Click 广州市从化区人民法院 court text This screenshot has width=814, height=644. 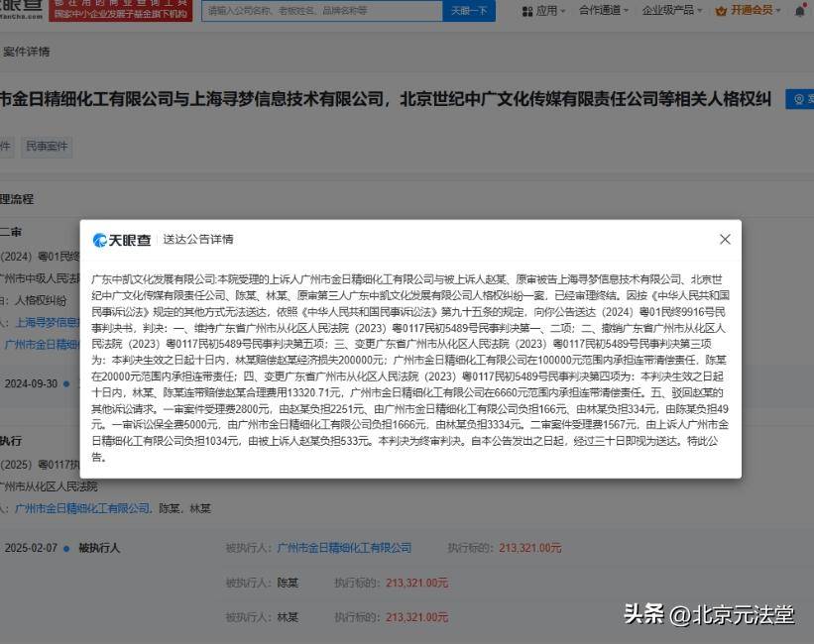pyautogui.click(x=49, y=486)
